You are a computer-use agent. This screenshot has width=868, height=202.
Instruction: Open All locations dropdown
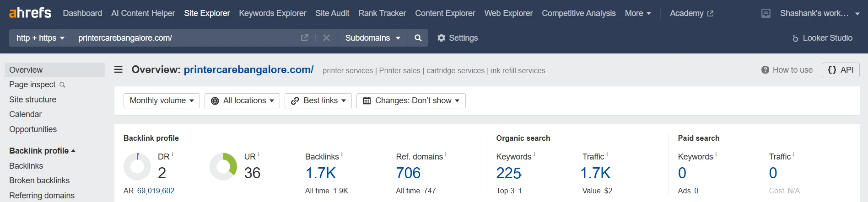tap(242, 101)
